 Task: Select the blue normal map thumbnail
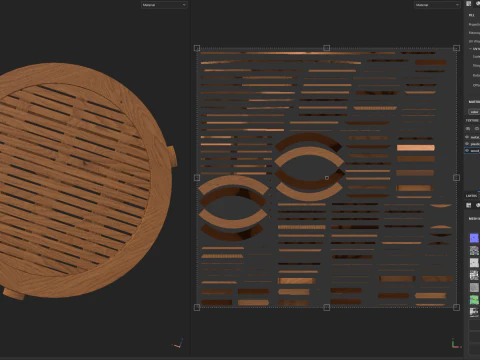[474, 238]
